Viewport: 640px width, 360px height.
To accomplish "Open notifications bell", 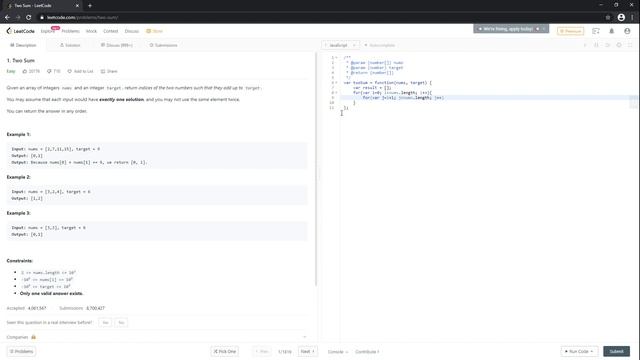I will pos(611,31).
